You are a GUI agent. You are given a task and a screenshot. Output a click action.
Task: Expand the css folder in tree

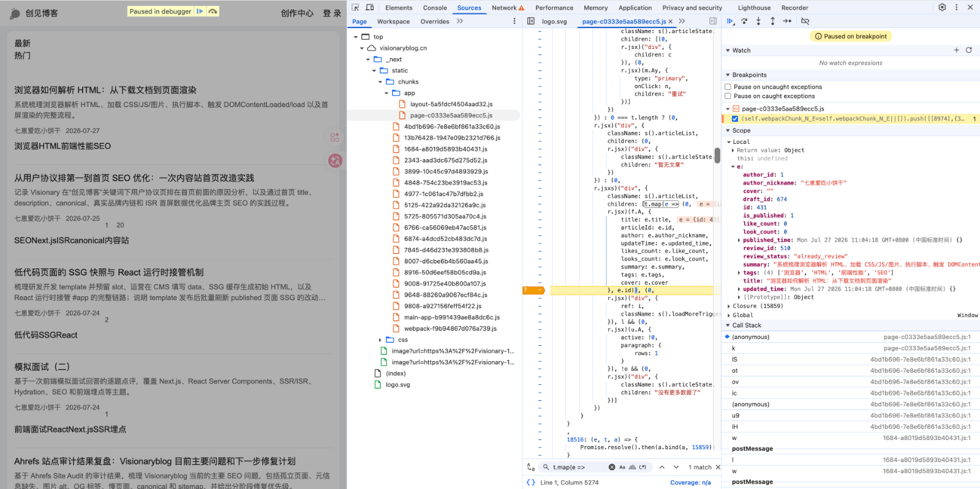coord(380,340)
